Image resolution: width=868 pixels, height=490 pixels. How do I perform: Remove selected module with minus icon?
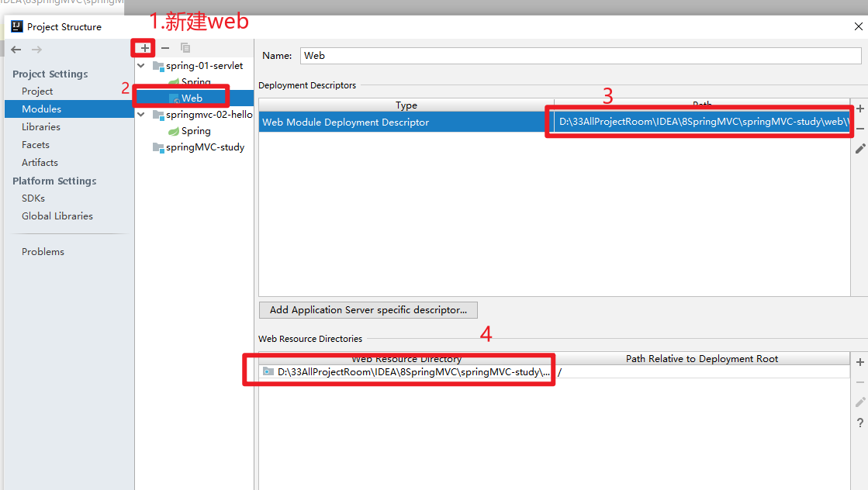click(165, 48)
